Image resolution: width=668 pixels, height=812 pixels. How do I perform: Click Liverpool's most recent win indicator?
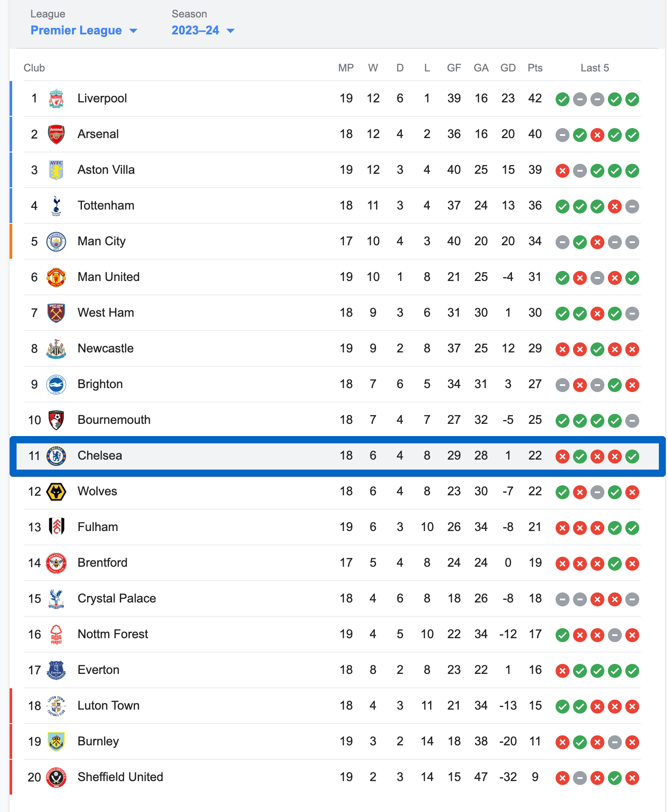point(632,99)
